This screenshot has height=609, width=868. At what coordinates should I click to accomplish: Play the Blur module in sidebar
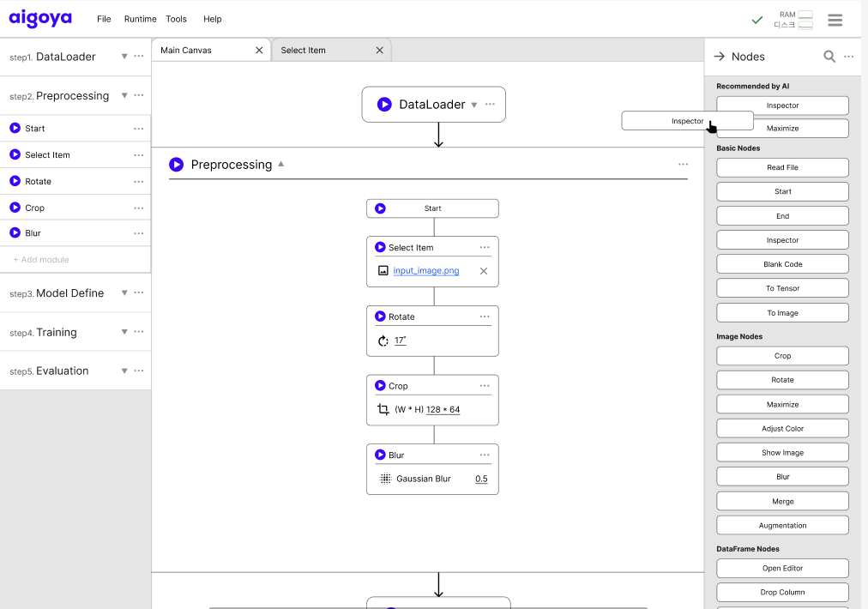click(15, 232)
